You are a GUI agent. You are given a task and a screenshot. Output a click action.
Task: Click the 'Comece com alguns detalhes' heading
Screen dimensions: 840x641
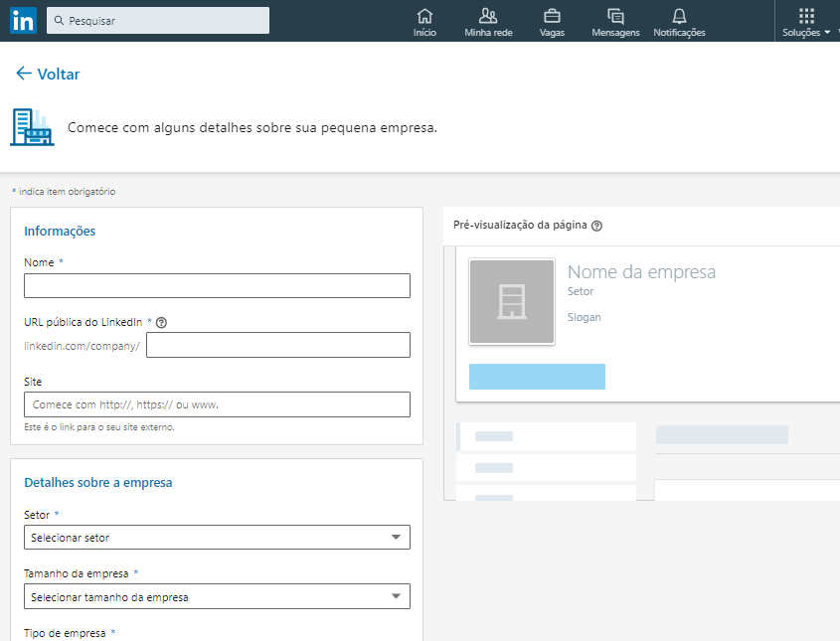pyautogui.click(x=252, y=128)
